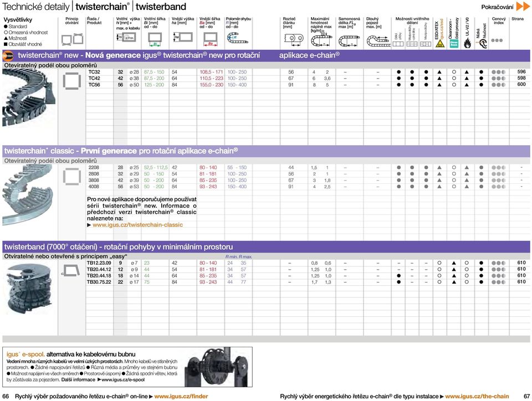Open the www.igus.cz/finder link
The image size is (532, 401).
[x=181, y=396]
